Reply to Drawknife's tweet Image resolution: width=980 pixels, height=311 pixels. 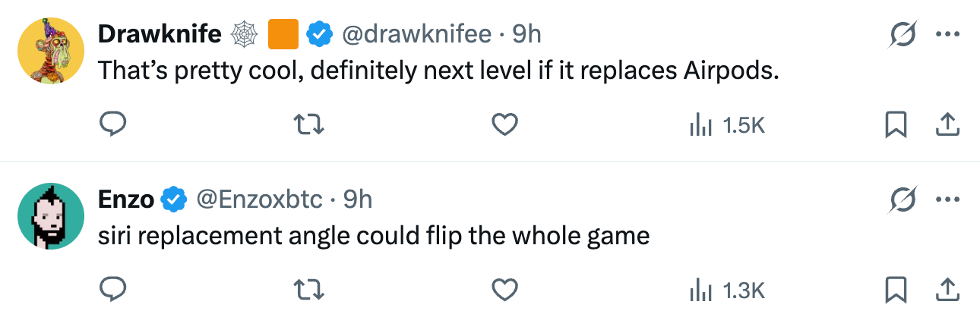[x=113, y=124]
